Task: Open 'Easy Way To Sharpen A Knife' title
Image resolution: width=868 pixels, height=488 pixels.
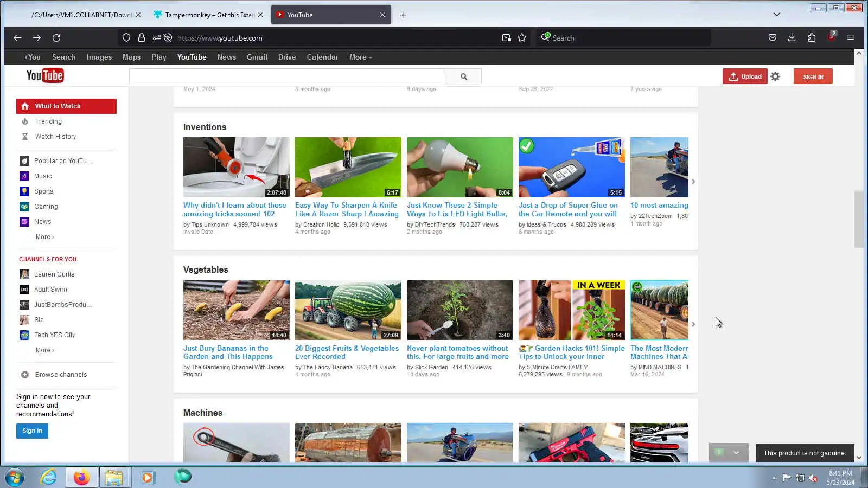Action: [347, 210]
